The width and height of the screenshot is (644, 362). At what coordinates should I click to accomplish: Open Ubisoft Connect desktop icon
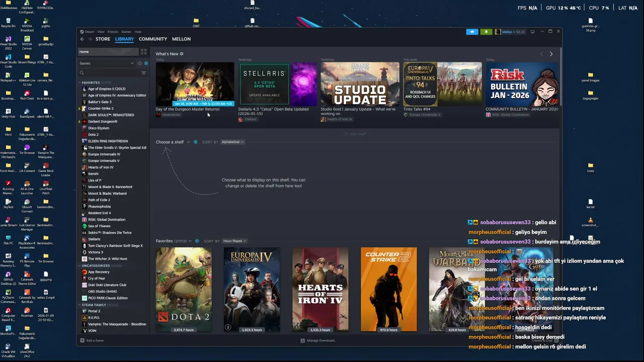click(27, 205)
